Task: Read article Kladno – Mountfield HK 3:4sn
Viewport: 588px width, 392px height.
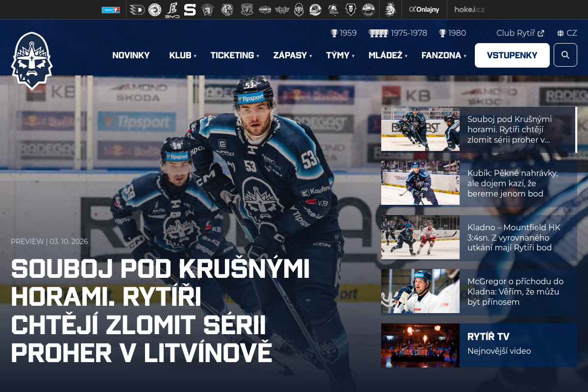Action: [514, 238]
